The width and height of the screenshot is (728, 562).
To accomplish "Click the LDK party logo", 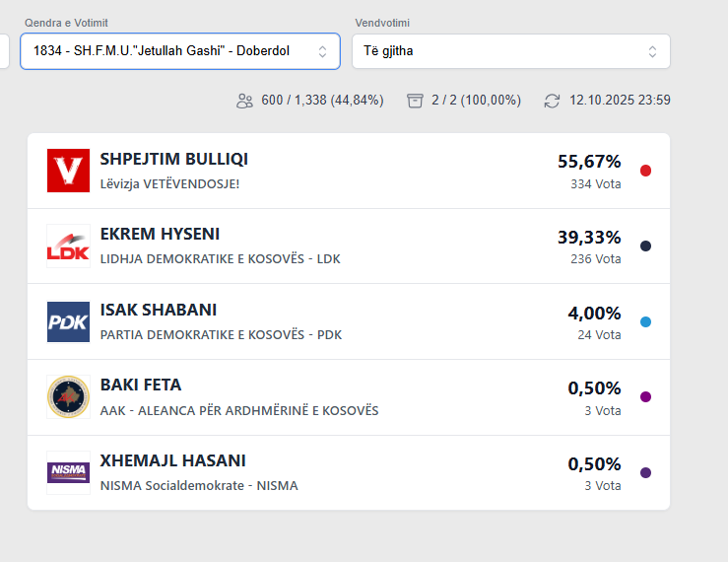I will 68,246.
